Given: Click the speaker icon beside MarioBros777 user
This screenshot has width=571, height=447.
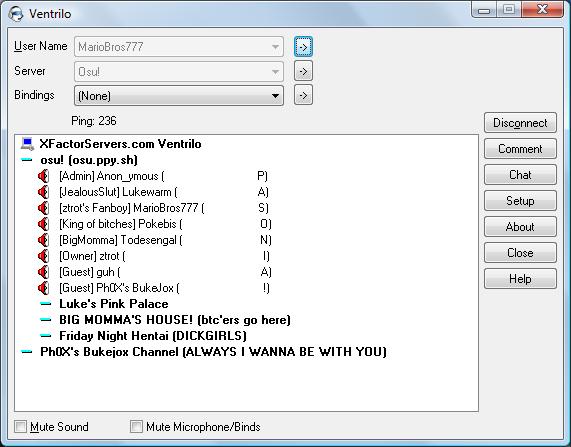Looking at the screenshot, I should (43, 208).
